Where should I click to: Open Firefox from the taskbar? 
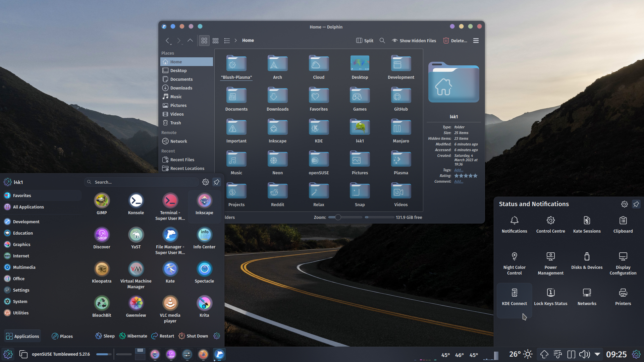point(203,354)
